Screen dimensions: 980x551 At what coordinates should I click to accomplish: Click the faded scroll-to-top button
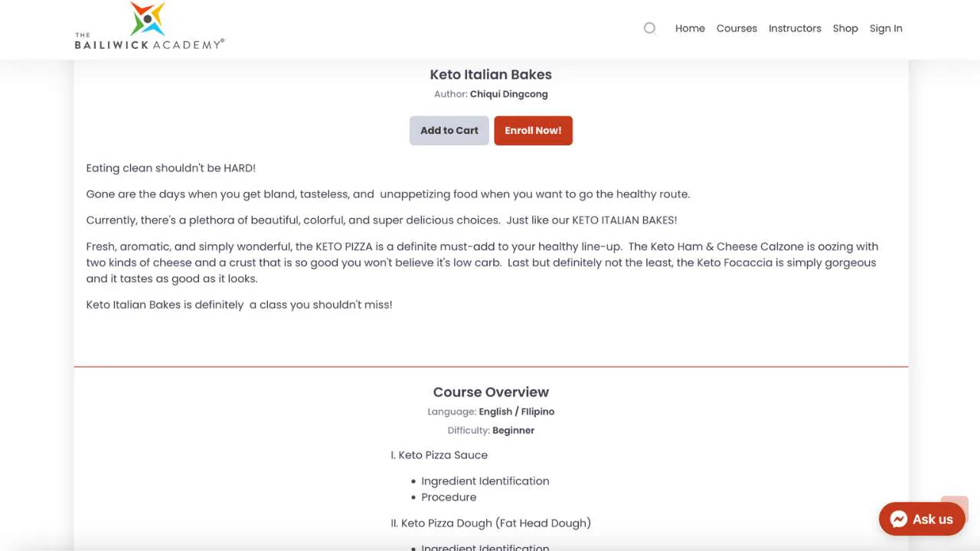click(955, 508)
